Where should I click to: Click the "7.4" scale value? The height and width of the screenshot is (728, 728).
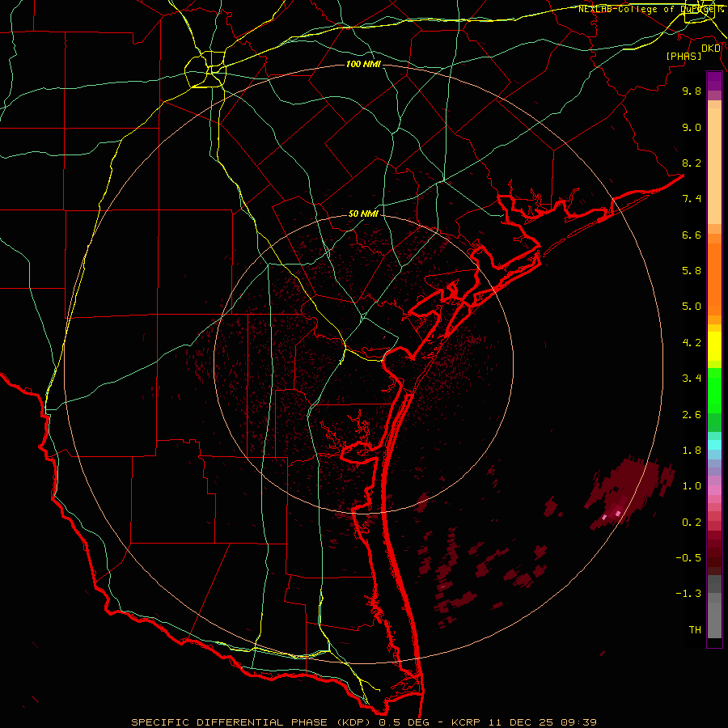coord(692,199)
